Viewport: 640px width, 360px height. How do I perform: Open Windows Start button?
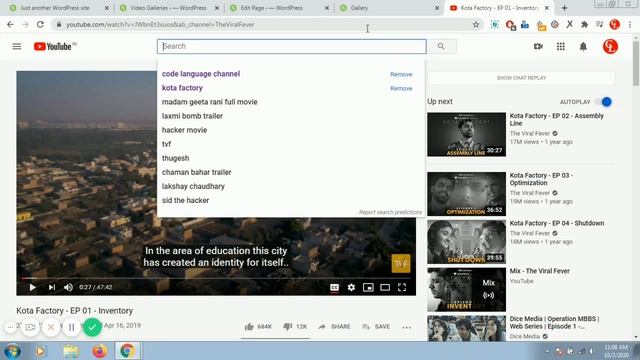pos(12,351)
